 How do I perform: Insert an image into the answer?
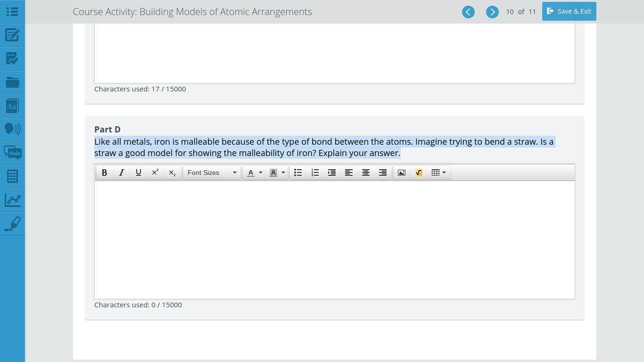coord(402,173)
